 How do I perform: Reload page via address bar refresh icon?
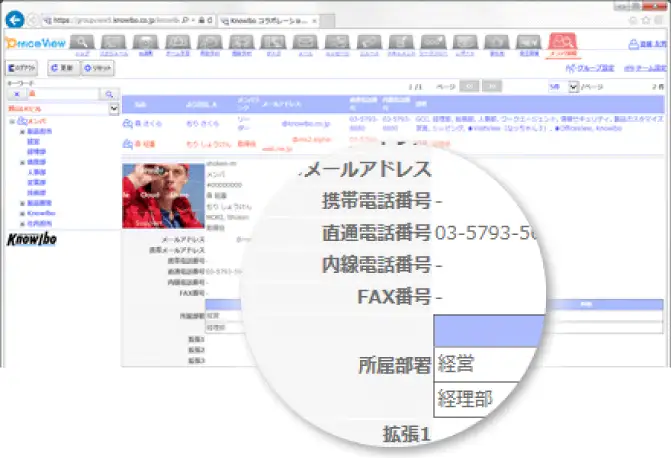coord(210,20)
